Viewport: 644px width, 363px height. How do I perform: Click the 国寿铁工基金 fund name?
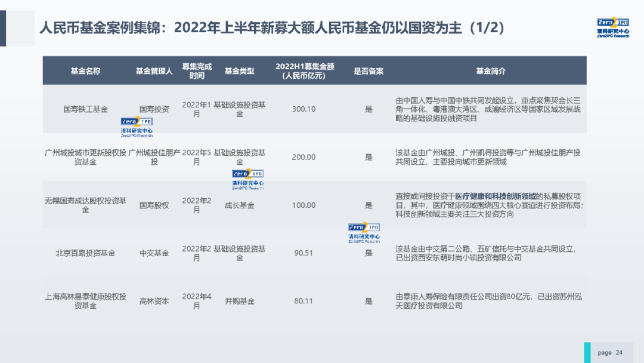[x=85, y=109]
